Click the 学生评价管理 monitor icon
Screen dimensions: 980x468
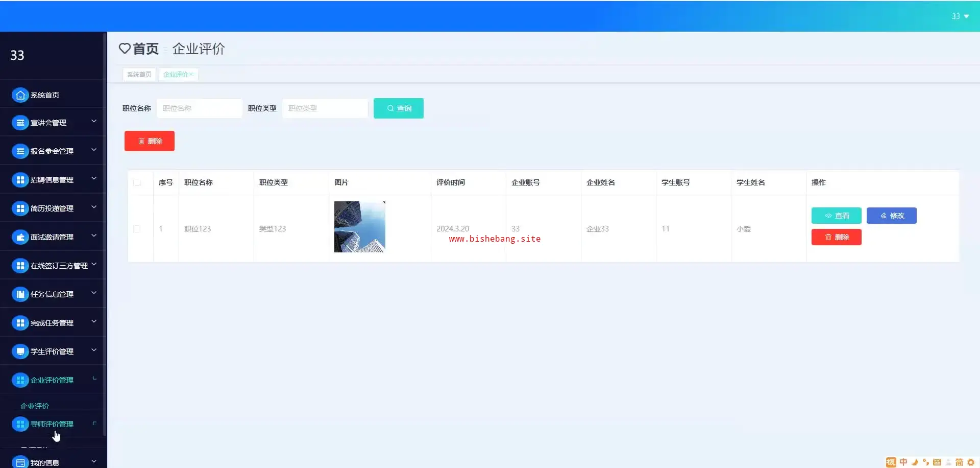(x=20, y=352)
